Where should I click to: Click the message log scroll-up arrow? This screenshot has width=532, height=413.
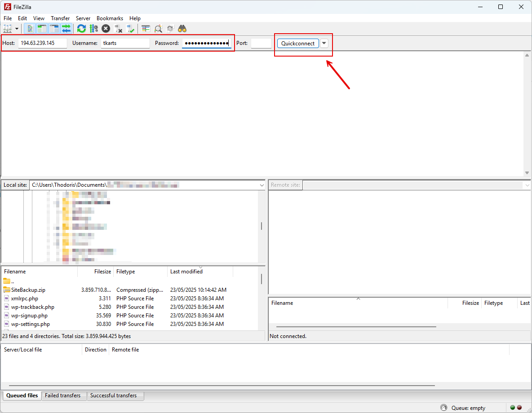click(527, 55)
